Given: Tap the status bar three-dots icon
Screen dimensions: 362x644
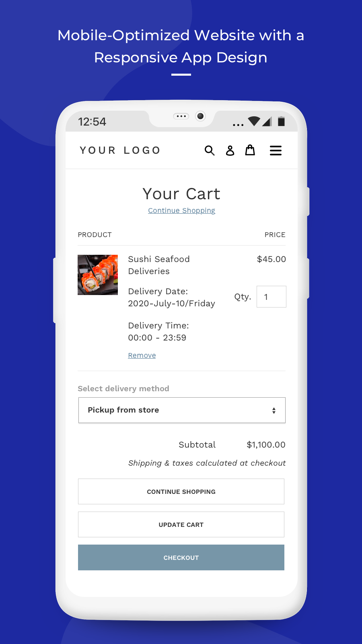Looking at the screenshot, I should [x=238, y=125].
